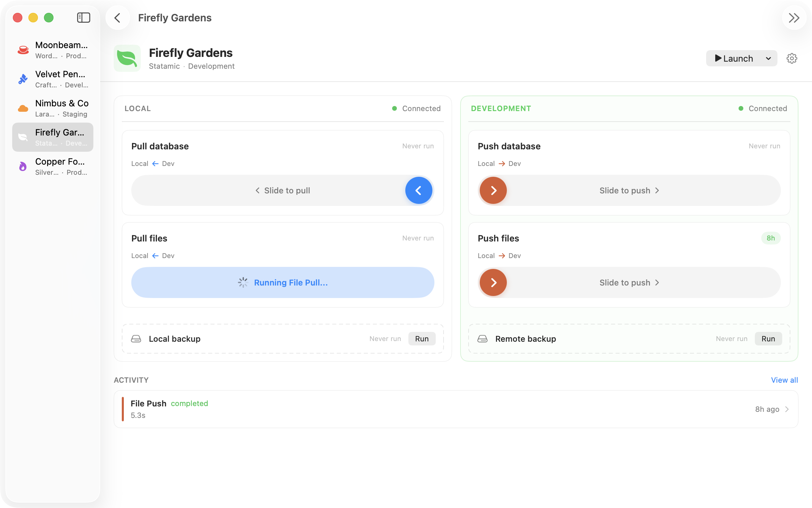The image size is (812, 508).
Task: Launch the Firefly Gardens site
Action: point(734,58)
